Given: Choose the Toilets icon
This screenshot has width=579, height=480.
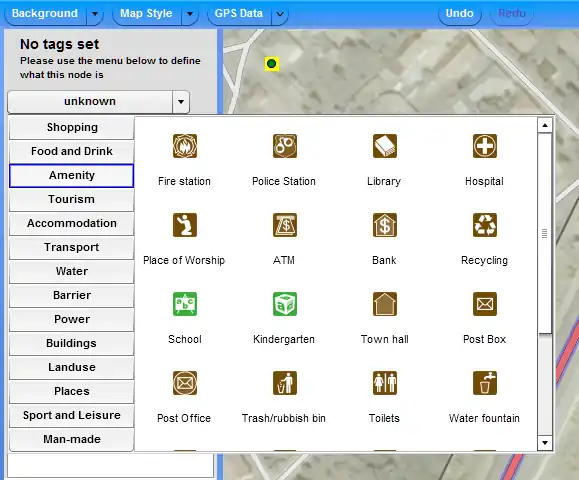Looking at the screenshot, I should [385, 383].
